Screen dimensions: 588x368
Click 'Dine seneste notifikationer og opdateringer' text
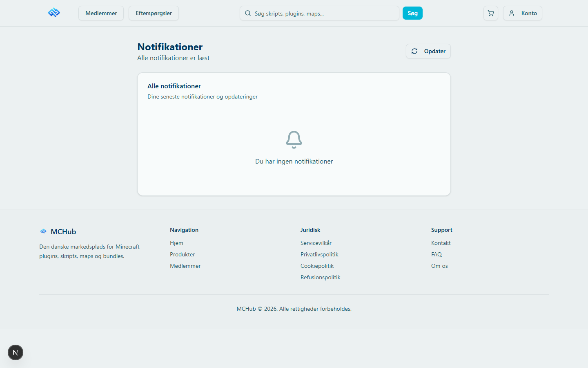pyautogui.click(x=203, y=96)
